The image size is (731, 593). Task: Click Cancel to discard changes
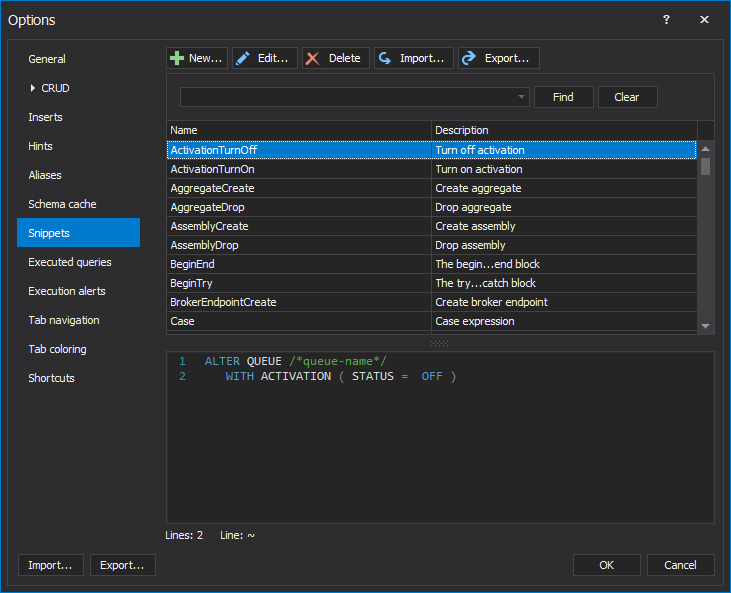(x=681, y=565)
